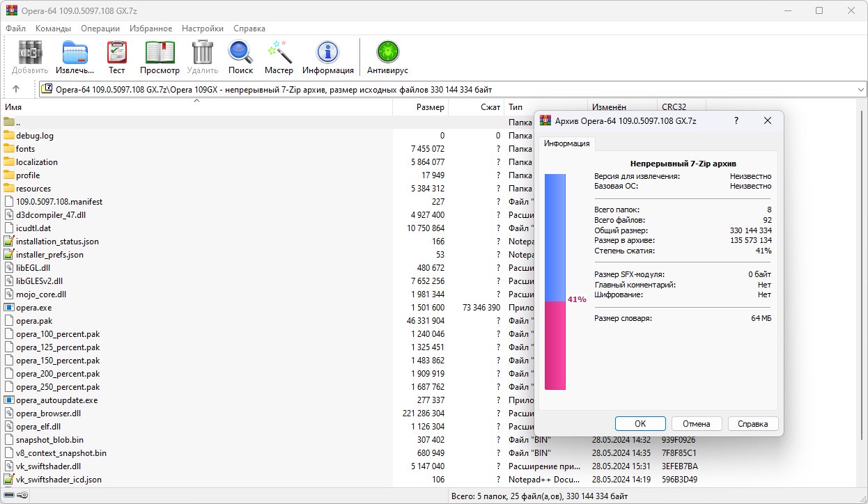
Task: Select the Информация tab in the dialog
Action: [x=567, y=143]
